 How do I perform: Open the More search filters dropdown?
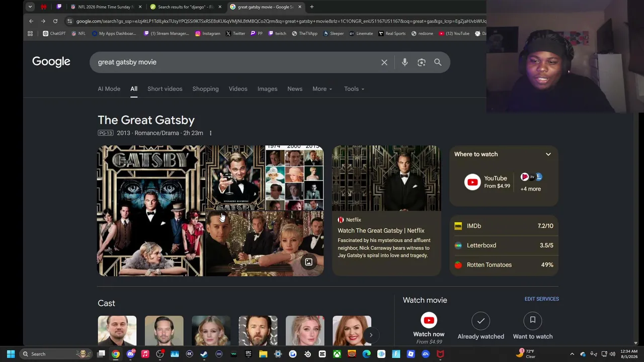(322, 89)
